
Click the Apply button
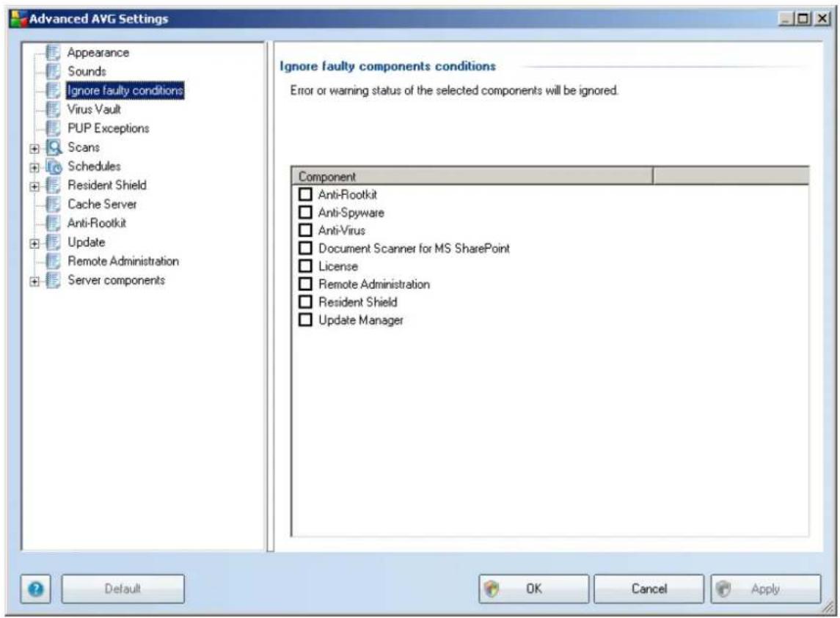tap(765, 589)
